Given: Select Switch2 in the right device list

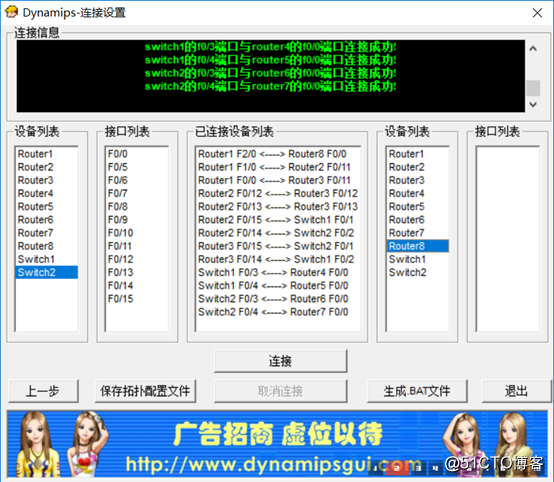Looking at the screenshot, I should click(418, 272).
